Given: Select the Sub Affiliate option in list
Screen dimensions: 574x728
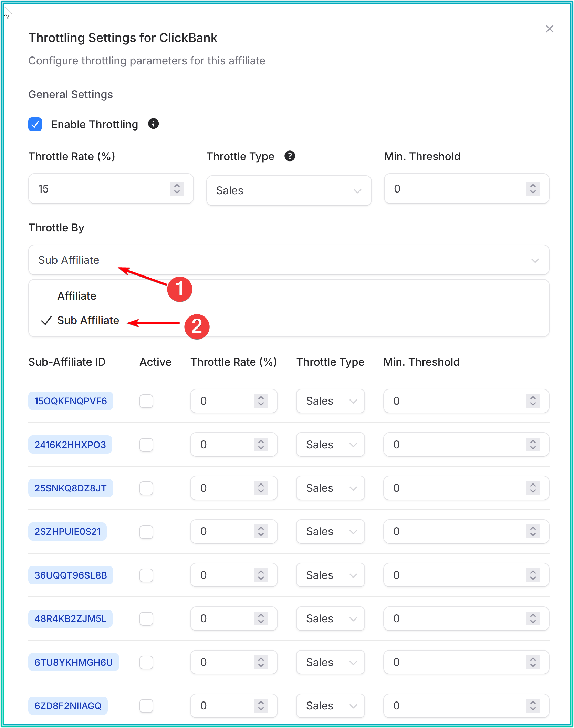Looking at the screenshot, I should pyautogui.click(x=88, y=320).
